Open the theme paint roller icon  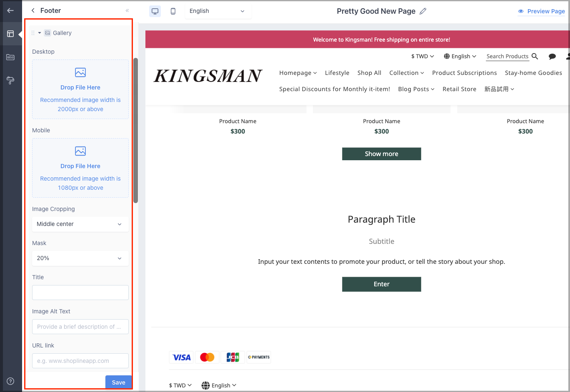click(x=10, y=80)
